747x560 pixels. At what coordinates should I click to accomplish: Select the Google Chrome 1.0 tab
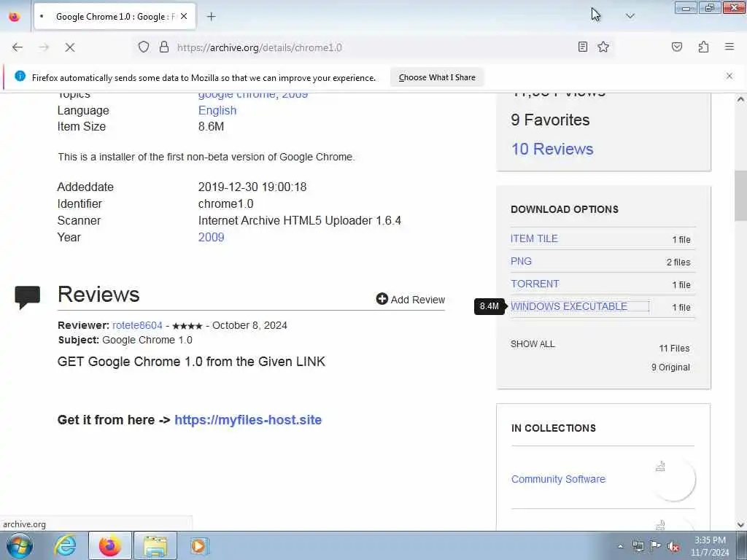tap(115, 16)
